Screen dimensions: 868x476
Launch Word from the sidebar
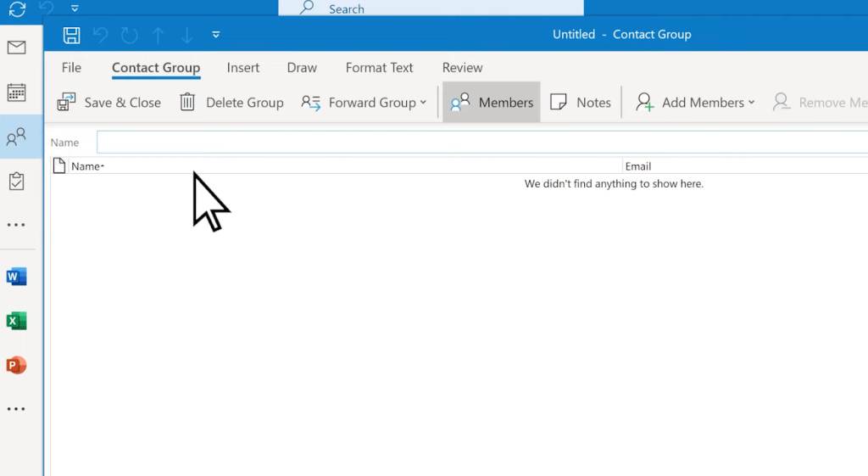coord(16,277)
